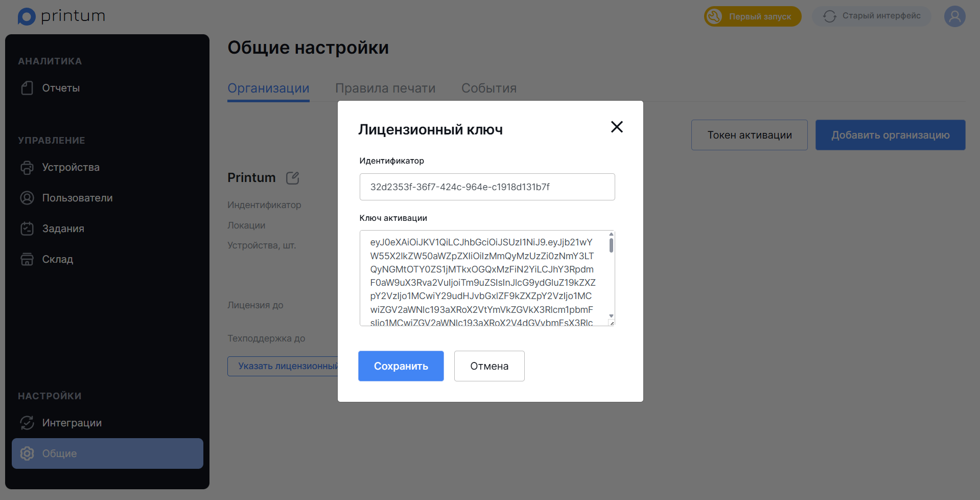
Task: Save the license key with Сохранить
Action: 401,366
